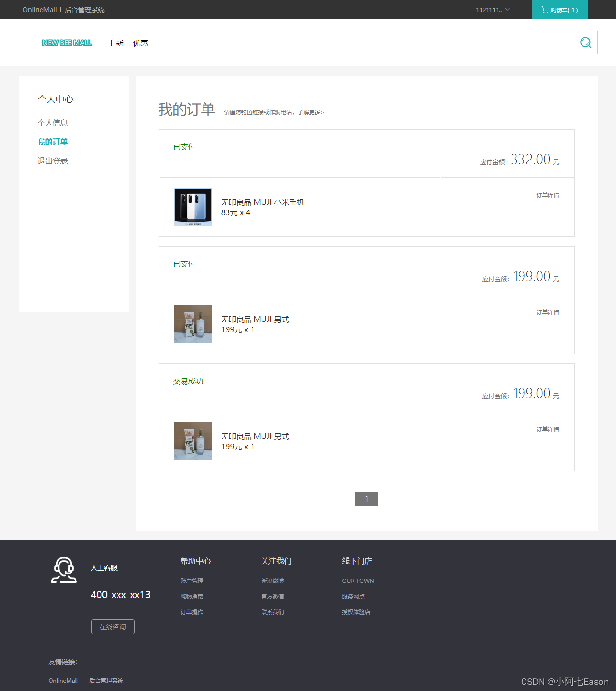
Task: Open 联系我们 footer link
Action: (x=273, y=612)
